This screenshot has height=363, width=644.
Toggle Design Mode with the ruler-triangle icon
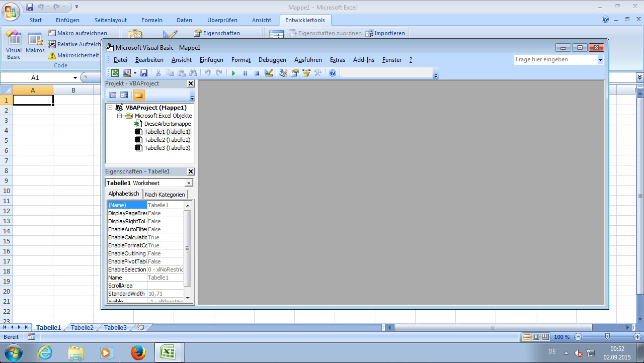(x=268, y=73)
